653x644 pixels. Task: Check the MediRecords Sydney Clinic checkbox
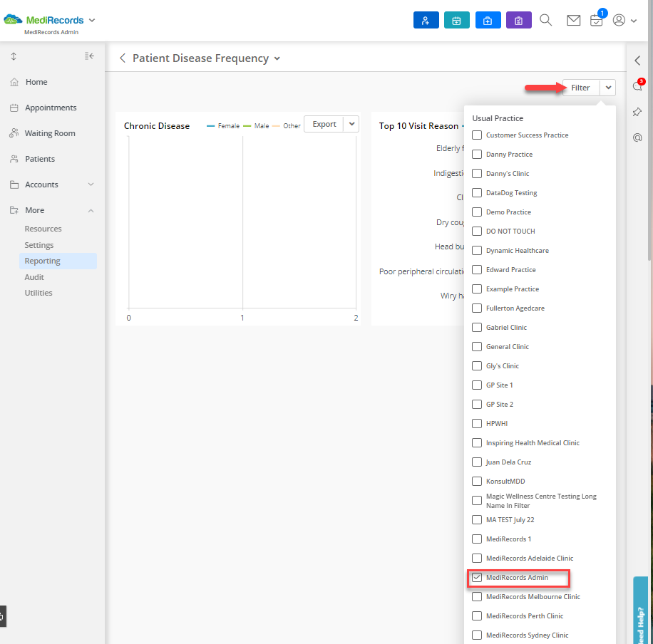pyautogui.click(x=477, y=635)
